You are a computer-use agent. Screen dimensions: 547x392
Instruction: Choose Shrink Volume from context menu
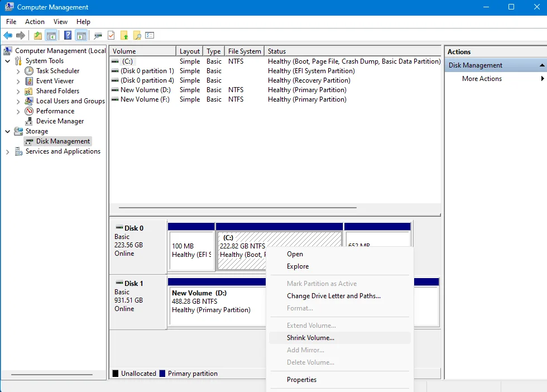point(340,338)
